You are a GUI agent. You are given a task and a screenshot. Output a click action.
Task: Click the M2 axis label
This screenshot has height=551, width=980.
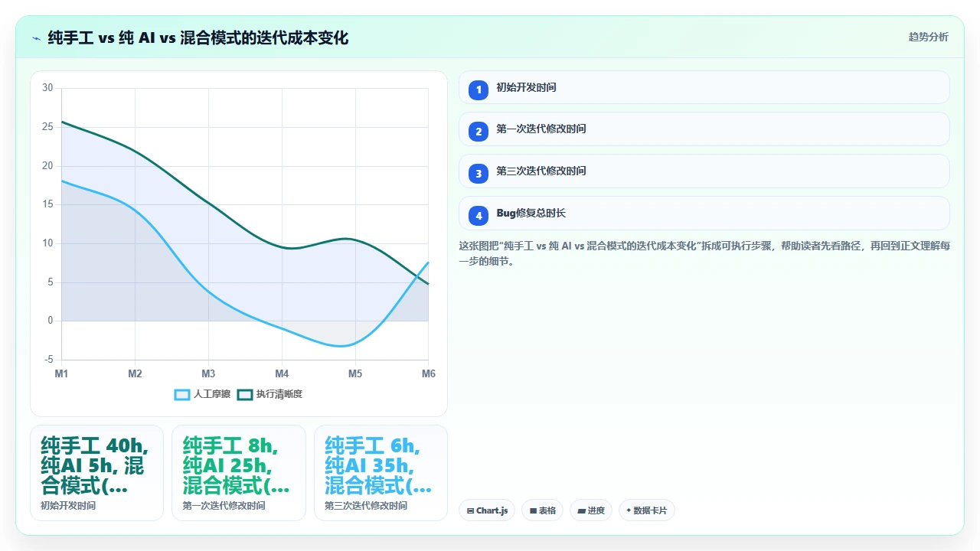pos(135,374)
